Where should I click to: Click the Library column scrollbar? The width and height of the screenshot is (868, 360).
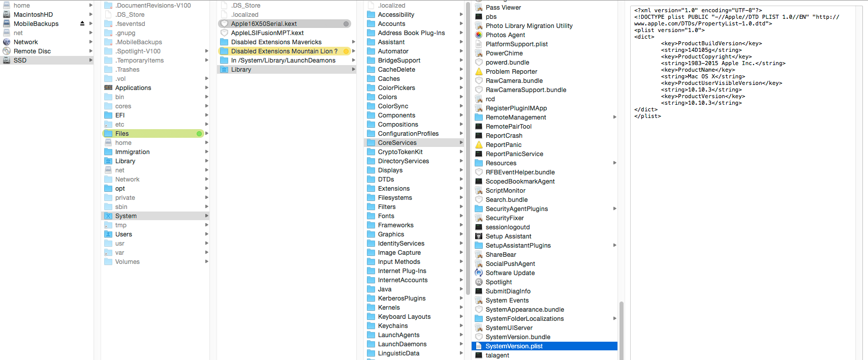pyautogui.click(x=468, y=148)
